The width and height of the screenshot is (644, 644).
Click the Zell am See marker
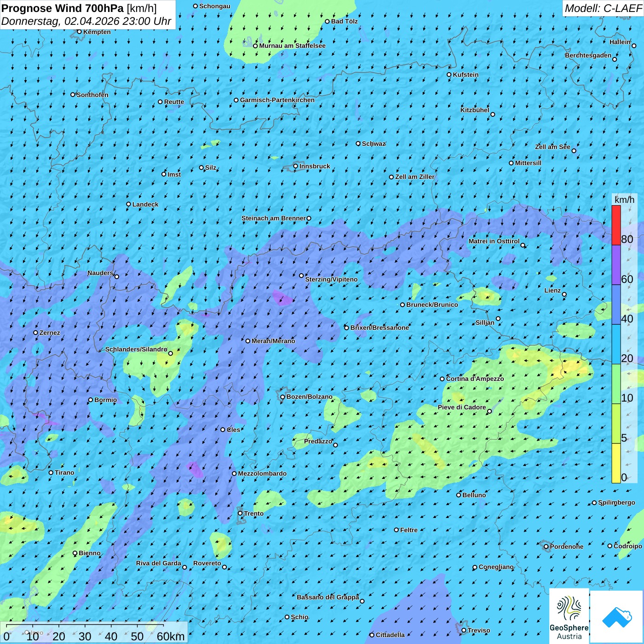click(x=574, y=150)
